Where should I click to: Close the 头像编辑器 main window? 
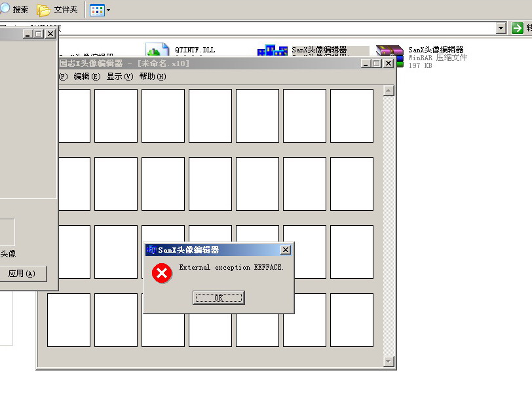pyautogui.click(x=389, y=63)
